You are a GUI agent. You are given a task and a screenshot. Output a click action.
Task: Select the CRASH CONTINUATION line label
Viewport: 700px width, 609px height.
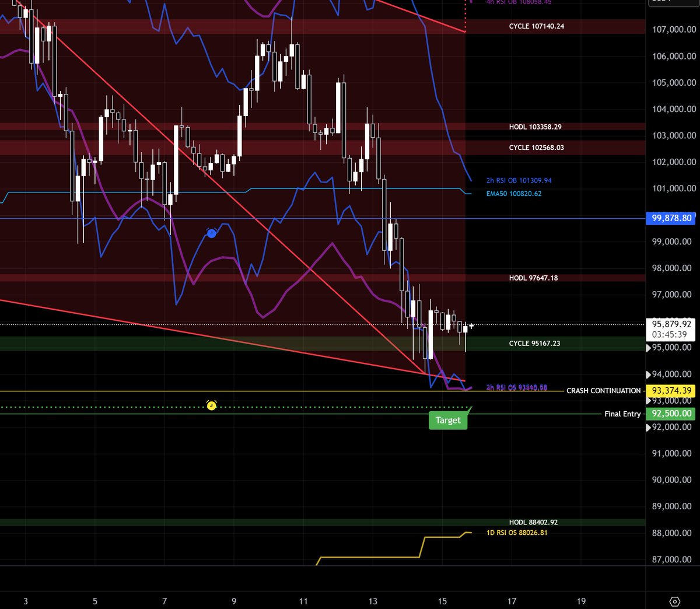(x=604, y=391)
